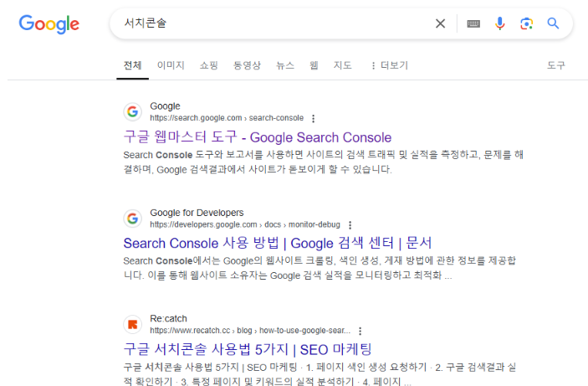Click the 'Google for Developers' site name
The height and width of the screenshot is (386, 588).
(197, 213)
